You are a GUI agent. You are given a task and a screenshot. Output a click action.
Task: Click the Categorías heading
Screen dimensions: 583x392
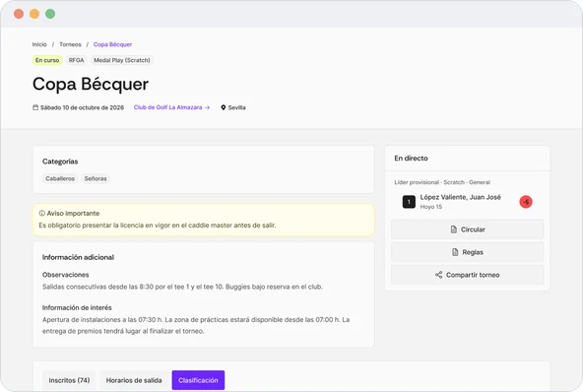point(60,162)
